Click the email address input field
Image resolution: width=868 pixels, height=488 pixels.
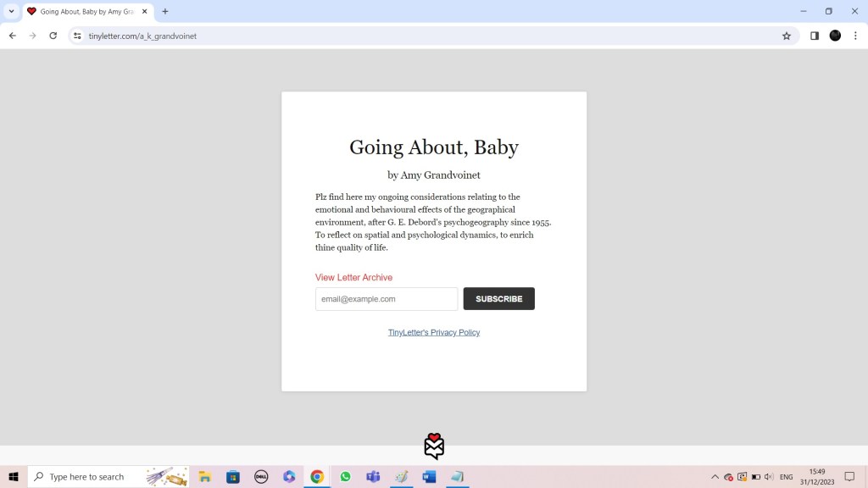(387, 299)
